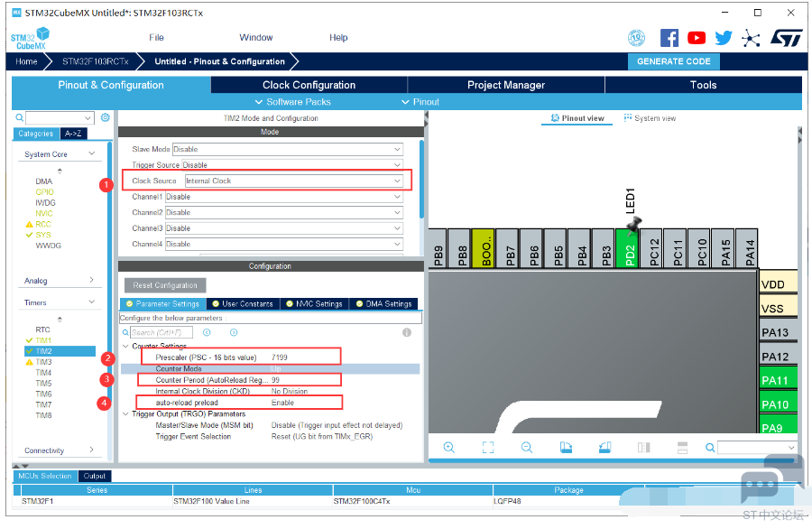Rotate the chip view counter-clockwise icon

[604, 447]
